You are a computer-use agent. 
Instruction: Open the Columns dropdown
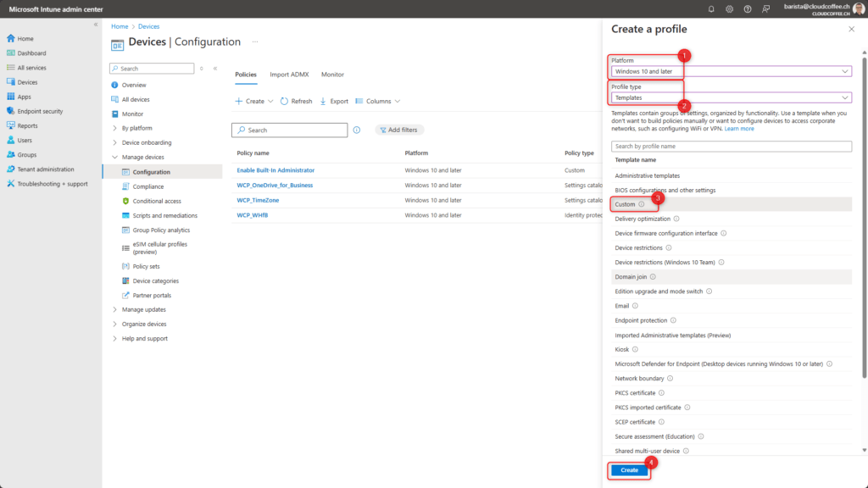pyautogui.click(x=377, y=102)
